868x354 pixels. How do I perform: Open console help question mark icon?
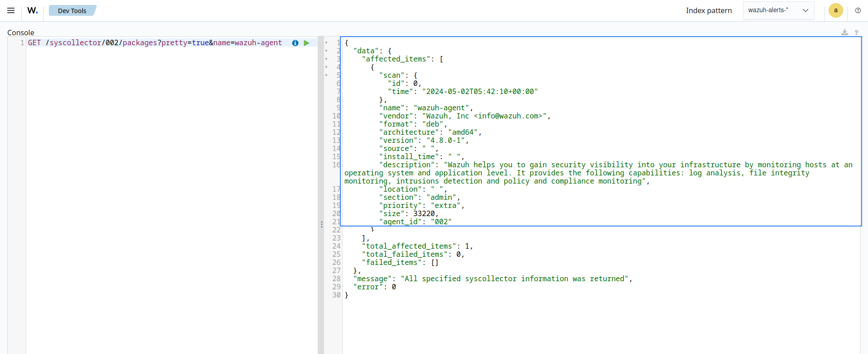[856, 33]
